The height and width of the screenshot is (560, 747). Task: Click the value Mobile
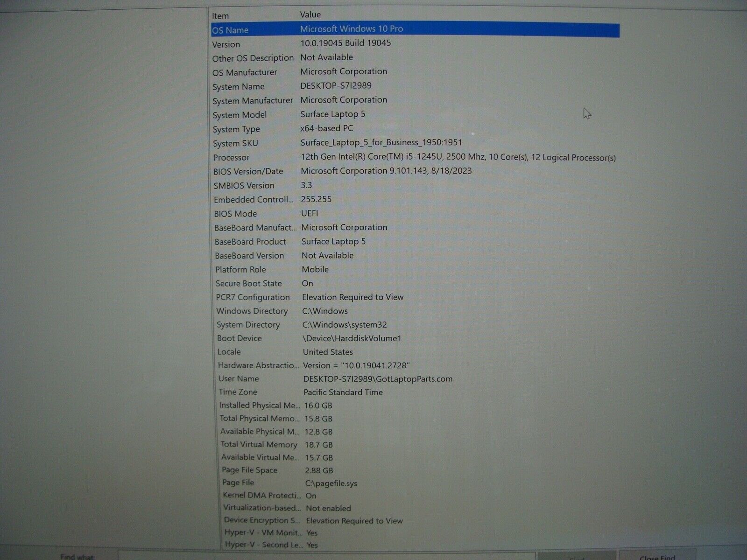tap(315, 269)
